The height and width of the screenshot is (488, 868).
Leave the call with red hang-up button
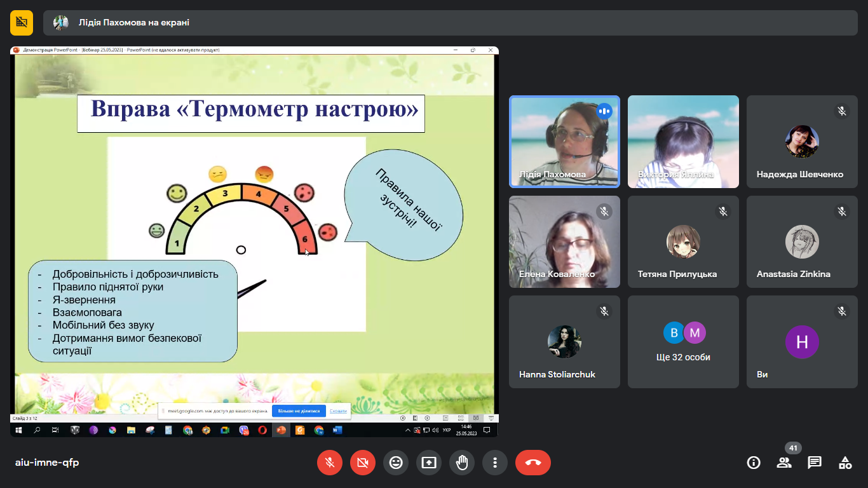(532, 463)
